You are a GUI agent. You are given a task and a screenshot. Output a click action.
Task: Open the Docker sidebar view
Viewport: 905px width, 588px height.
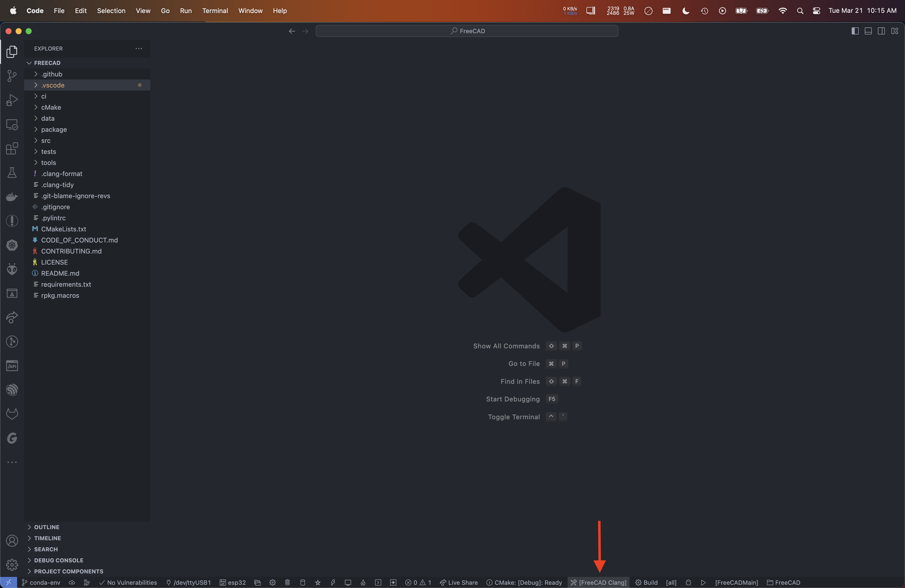tap(12, 197)
